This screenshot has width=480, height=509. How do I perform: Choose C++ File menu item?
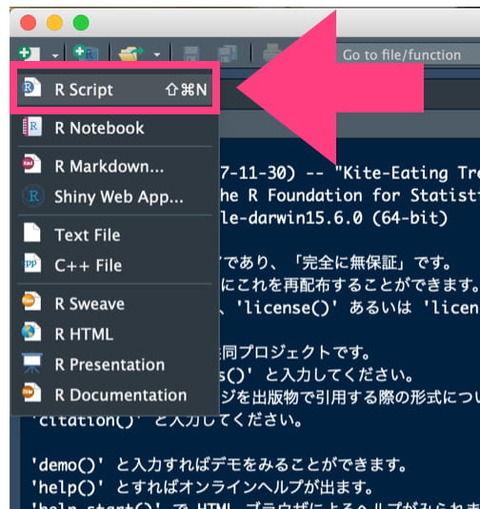[115, 265]
